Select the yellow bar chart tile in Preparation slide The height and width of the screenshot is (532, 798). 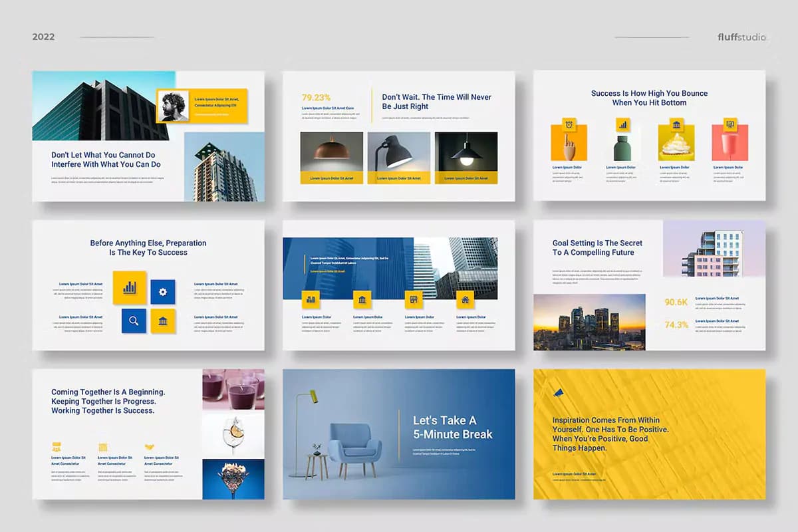[130, 287]
